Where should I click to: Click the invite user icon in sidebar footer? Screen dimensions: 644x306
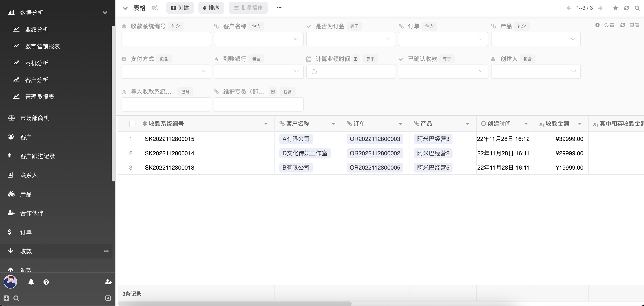click(x=109, y=282)
